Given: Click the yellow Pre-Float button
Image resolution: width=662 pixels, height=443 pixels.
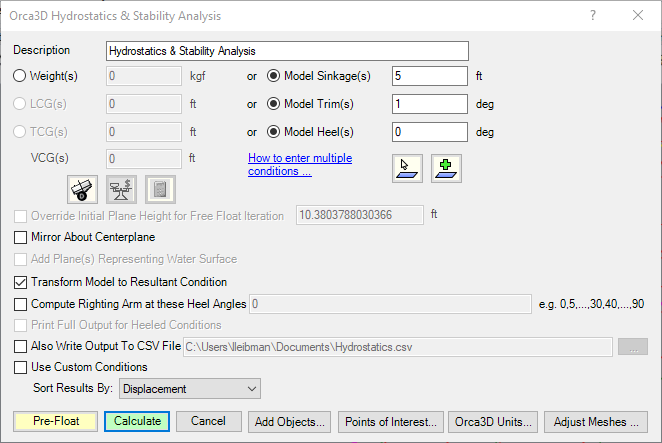Looking at the screenshot, I should pyautogui.click(x=55, y=421).
